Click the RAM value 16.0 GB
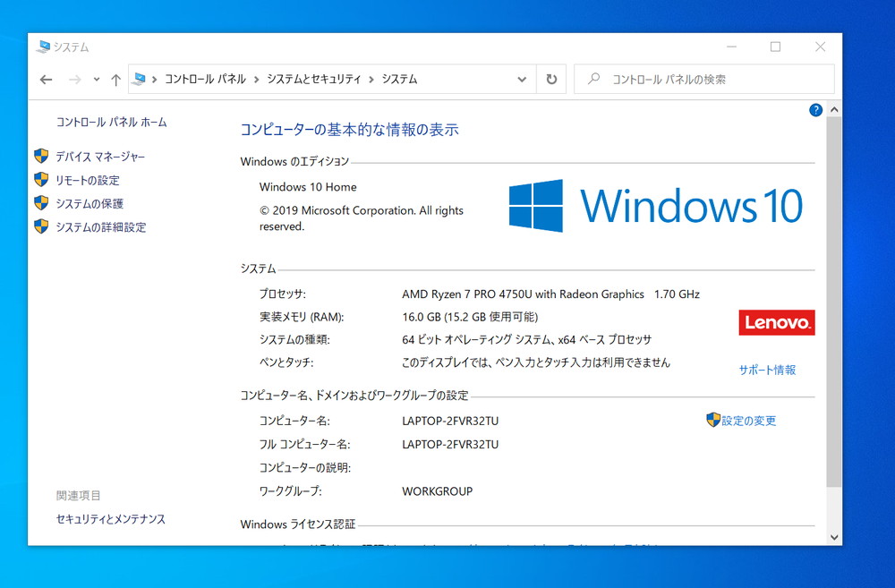 click(422, 317)
